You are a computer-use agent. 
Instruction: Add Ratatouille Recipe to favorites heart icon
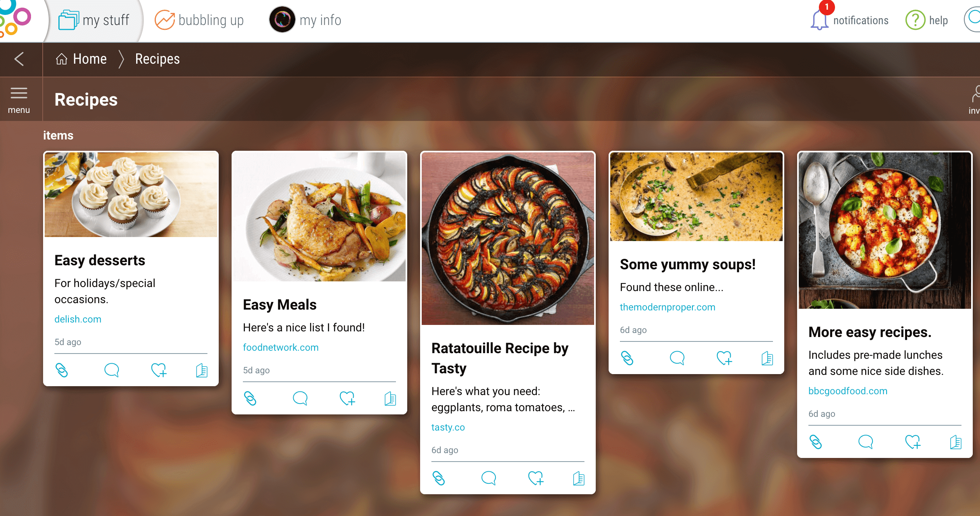pyautogui.click(x=536, y=478)
